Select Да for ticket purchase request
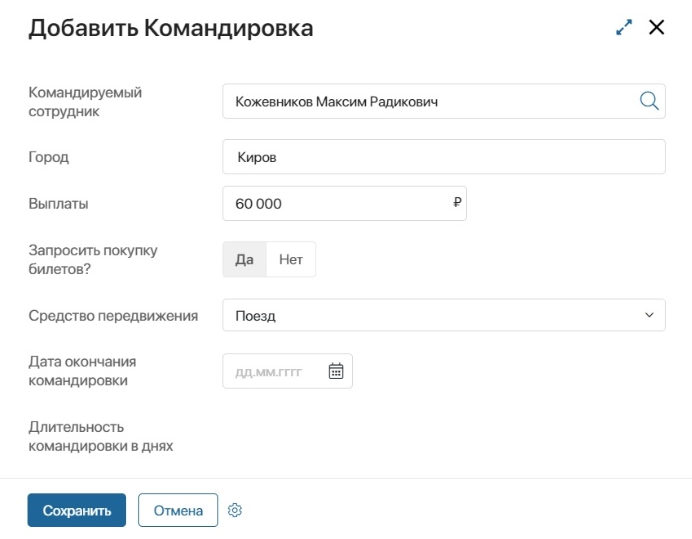This screenshot has height=539, width=692. tap(245, 259)
